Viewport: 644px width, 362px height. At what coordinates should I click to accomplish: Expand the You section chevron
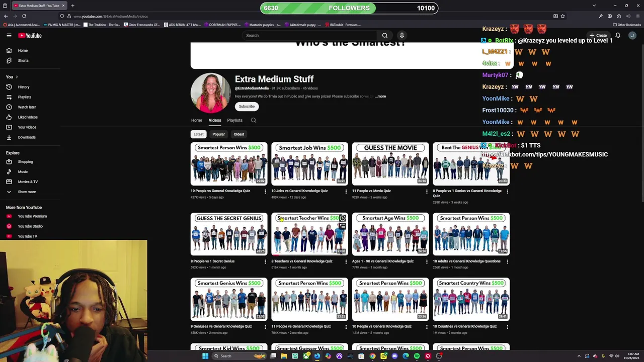(17, 77)
